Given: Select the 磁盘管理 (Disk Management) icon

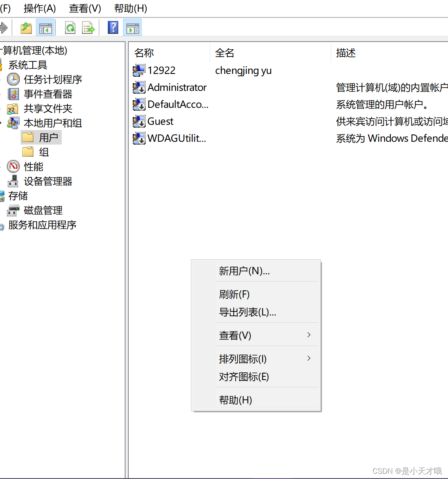Looking at the screenshot, I should coord(13,210).
